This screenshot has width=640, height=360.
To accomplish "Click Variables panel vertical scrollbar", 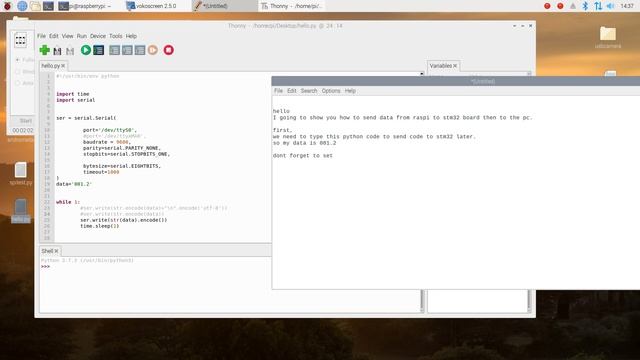I will tap(529, 301).
